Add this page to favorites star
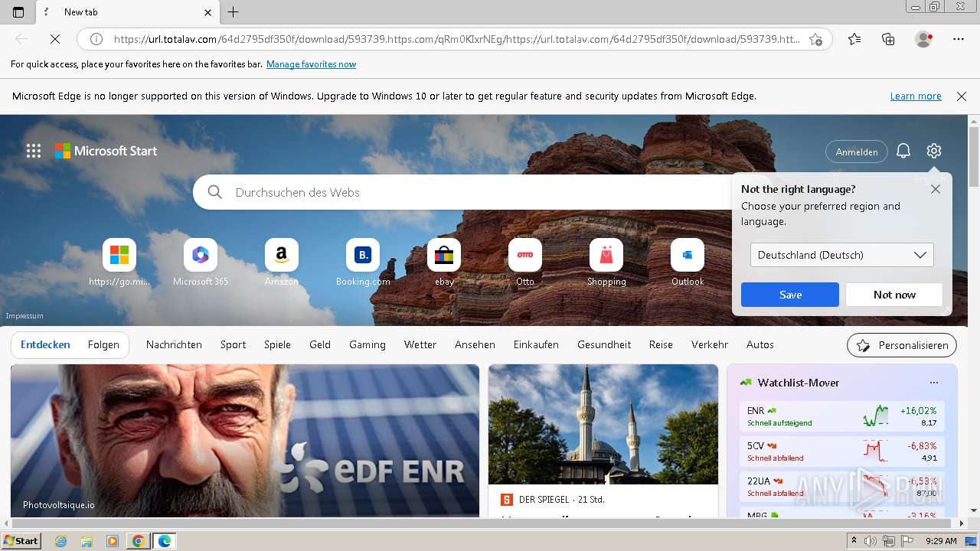The height and width of the screenshot is (551, 980). [816, 39]
